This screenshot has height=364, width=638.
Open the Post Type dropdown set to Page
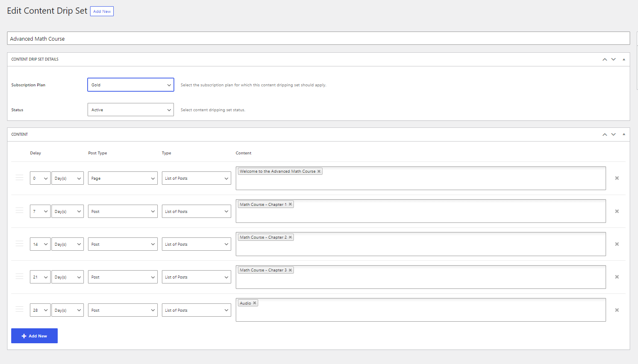click(x=123, y=178)
